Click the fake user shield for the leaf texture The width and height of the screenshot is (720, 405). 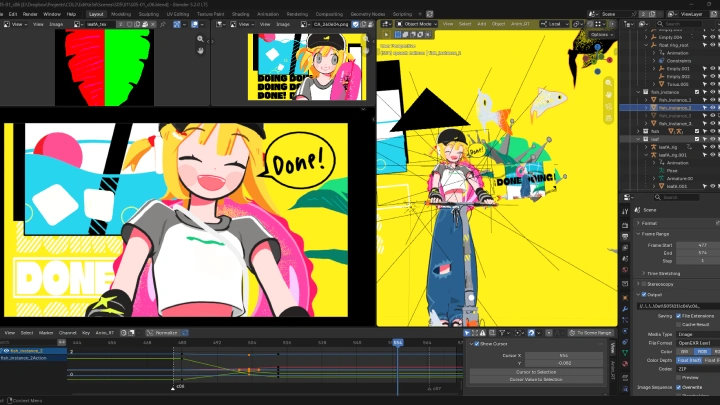coord(129,24)
